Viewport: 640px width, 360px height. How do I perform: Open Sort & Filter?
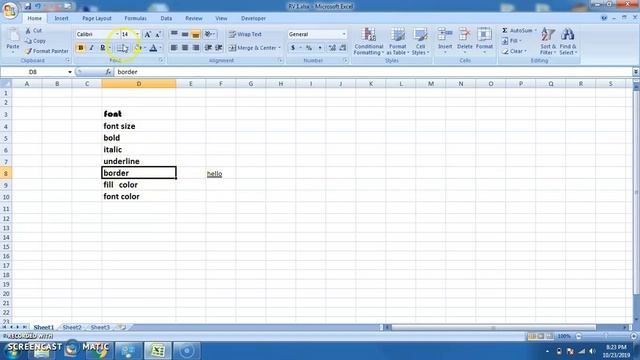coord(548,41)
